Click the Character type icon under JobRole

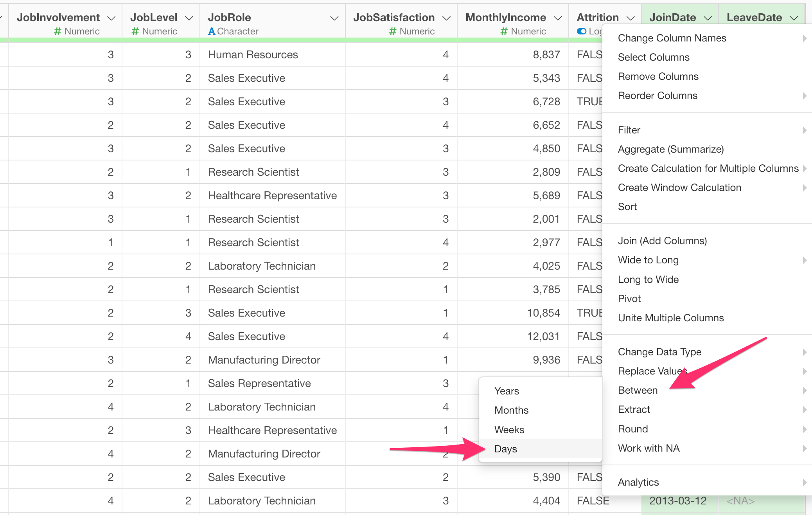(212, 31)
